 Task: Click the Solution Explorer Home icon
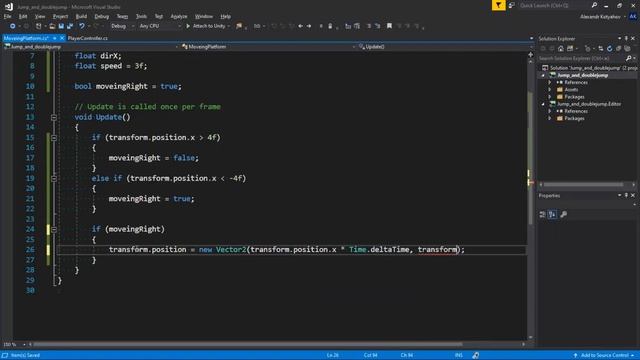tap(561, 49)
